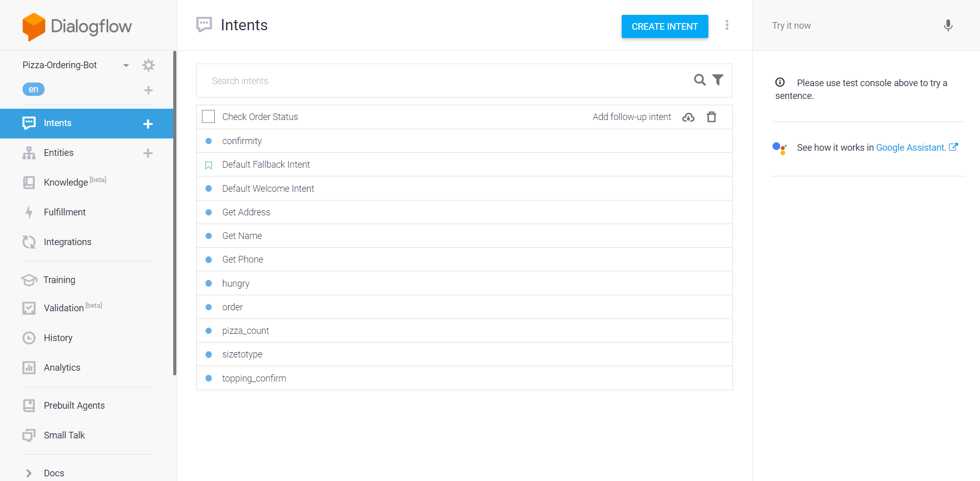The width and height of the screenshot is (980, 481).
Task: Check the Check Order Status checkbox
Action: point(208,116)
